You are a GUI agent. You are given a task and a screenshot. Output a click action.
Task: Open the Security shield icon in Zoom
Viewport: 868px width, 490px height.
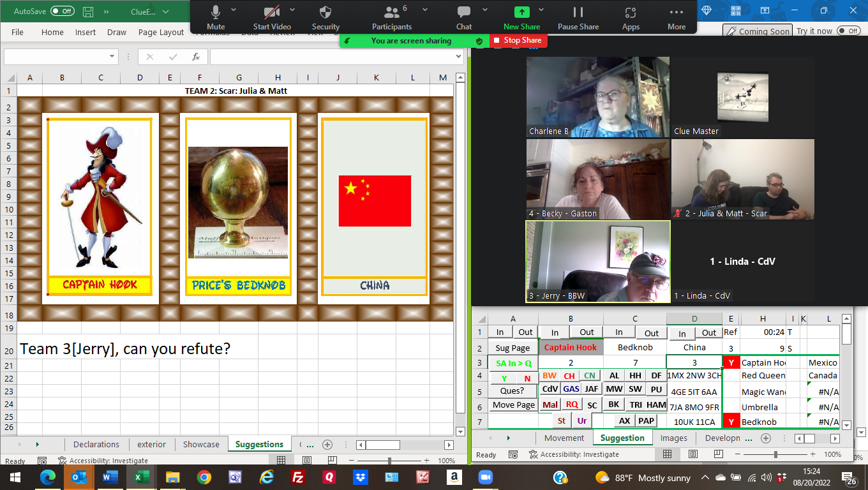click(x=325, y=12)
